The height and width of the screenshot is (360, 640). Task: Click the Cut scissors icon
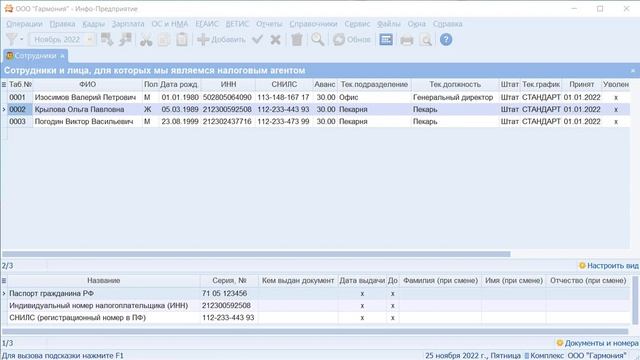pyautogui.click(x=146, y=40)
